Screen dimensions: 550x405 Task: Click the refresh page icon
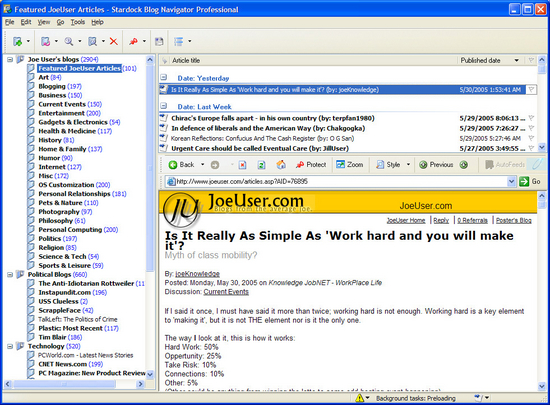coord(261,165)
